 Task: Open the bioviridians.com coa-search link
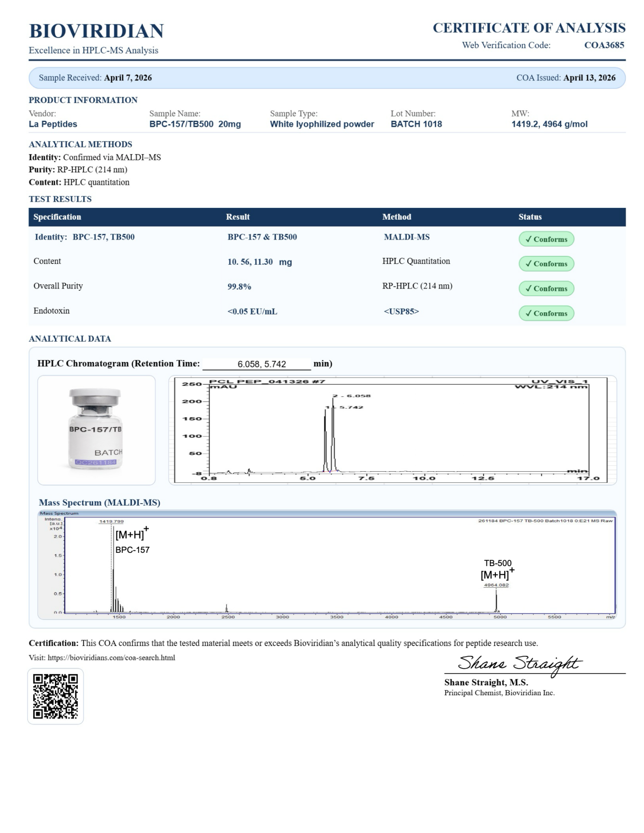point(111,658)
